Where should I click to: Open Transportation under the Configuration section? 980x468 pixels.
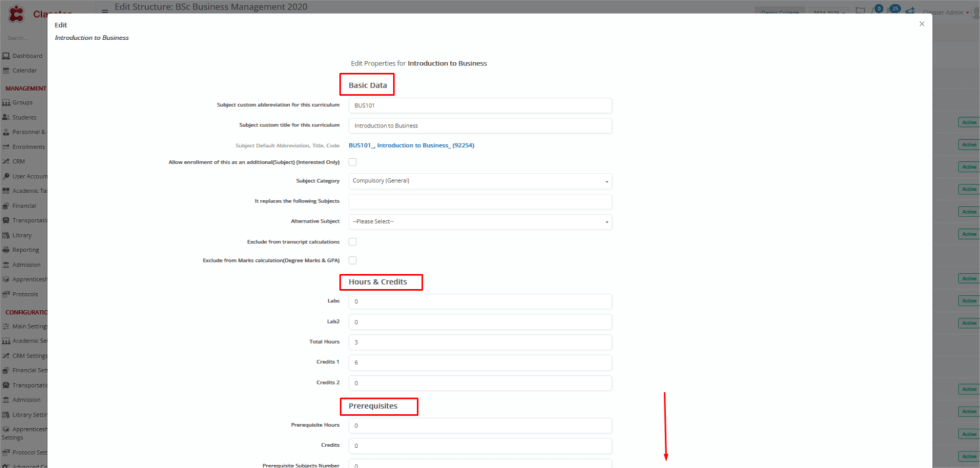[x=24, y=385]
